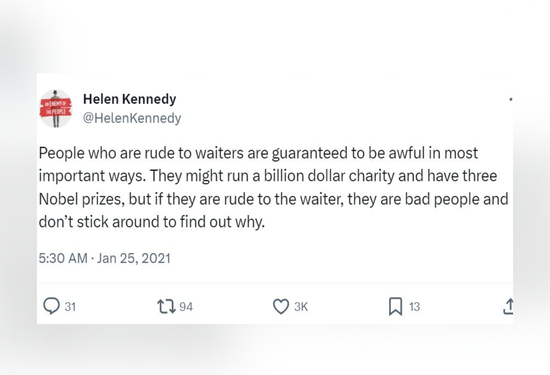This screenshot has height=375, width=550.
Task: Open Helen Kennedy's profile picture
Action: (55, 108)
